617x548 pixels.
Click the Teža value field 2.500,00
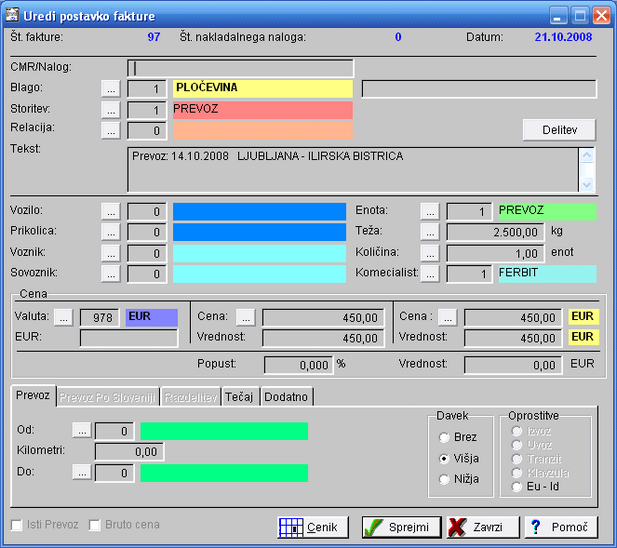[495, 232]
